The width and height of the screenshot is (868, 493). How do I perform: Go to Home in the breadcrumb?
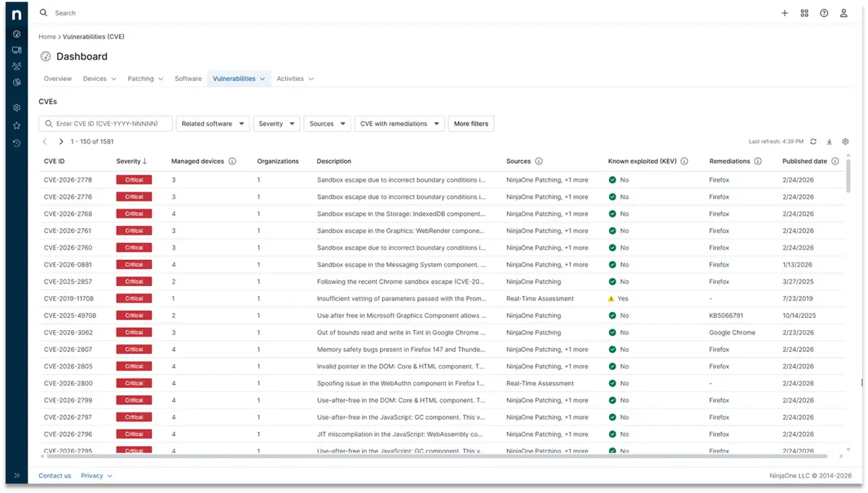pos(47,36)
